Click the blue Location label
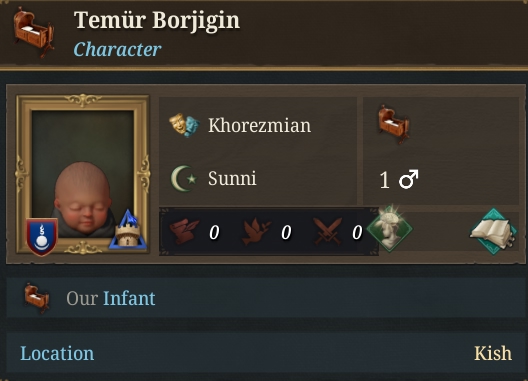Screen dimensions: 528x381 pyautogui.click(x=57, y=353)
